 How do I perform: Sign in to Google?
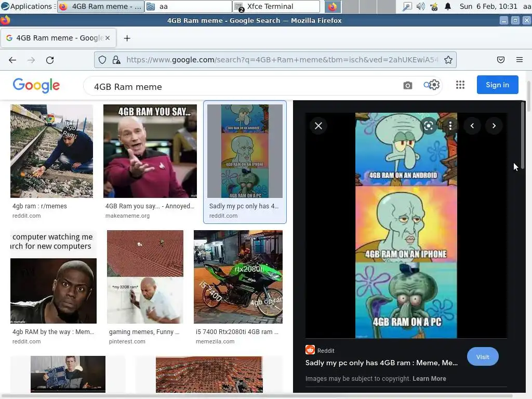point(497,85)
